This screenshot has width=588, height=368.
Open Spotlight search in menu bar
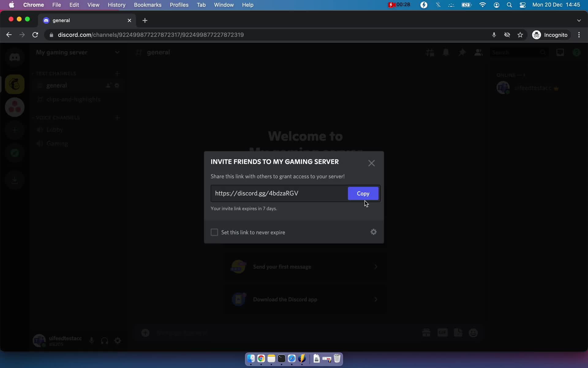pos(509,5)
